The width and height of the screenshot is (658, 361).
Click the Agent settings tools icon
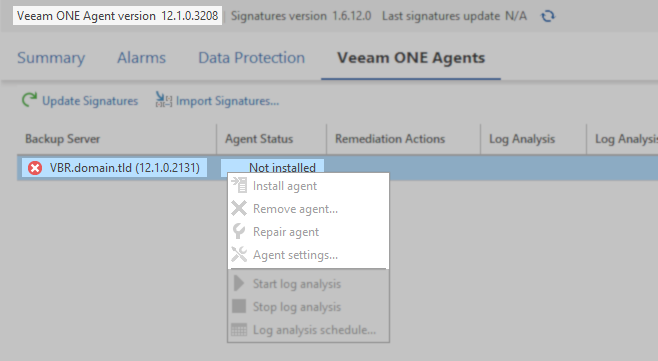tap(239, 254)
